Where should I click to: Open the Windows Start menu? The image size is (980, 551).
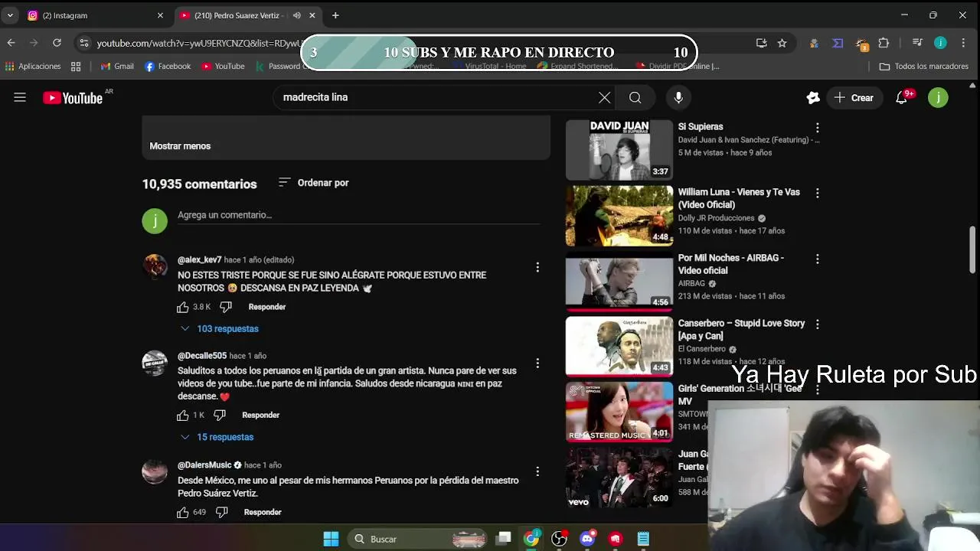pos(331,539)
